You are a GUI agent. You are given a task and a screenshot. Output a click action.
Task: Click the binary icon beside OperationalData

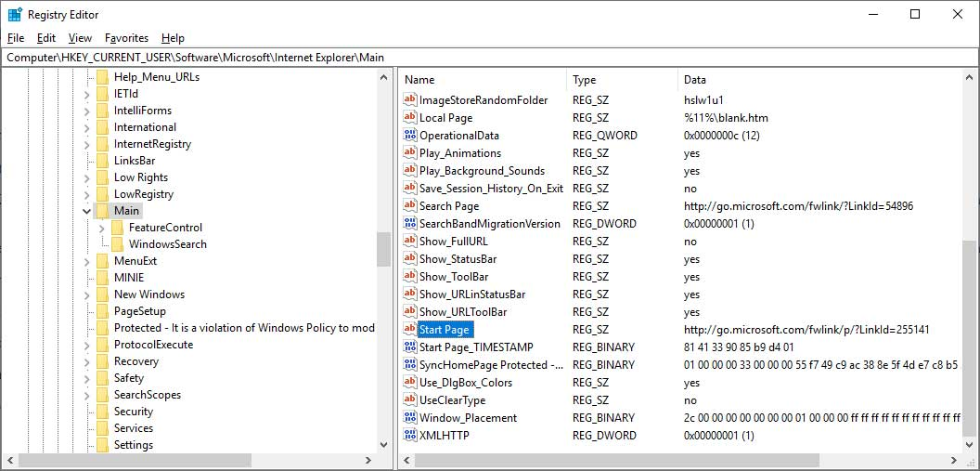pos(410,135)
